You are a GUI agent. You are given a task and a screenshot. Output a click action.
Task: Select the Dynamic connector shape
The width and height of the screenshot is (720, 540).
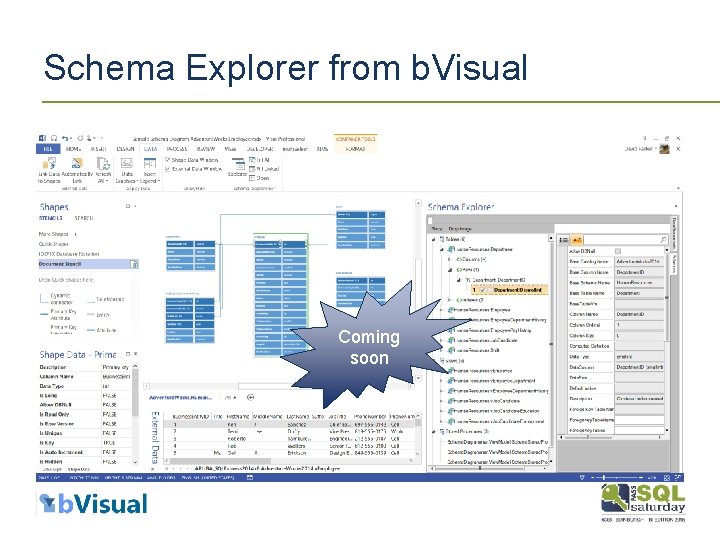tap(56, 298)
